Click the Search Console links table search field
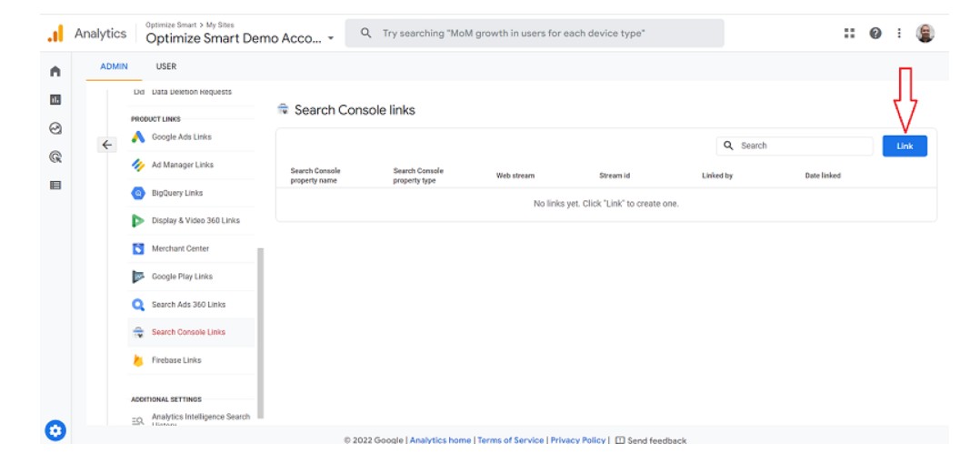Screen dimensions: 980x464 (795, 146)
